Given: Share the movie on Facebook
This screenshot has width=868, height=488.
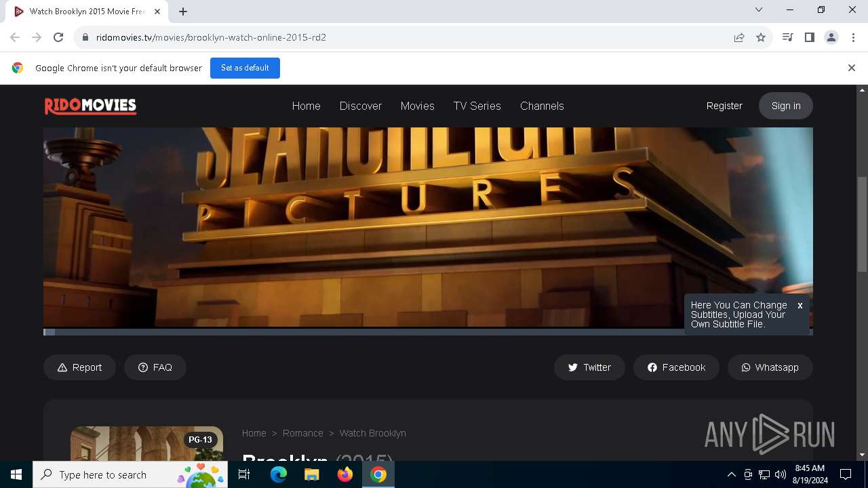Looking at the screenshot, I should pos(676,367).
